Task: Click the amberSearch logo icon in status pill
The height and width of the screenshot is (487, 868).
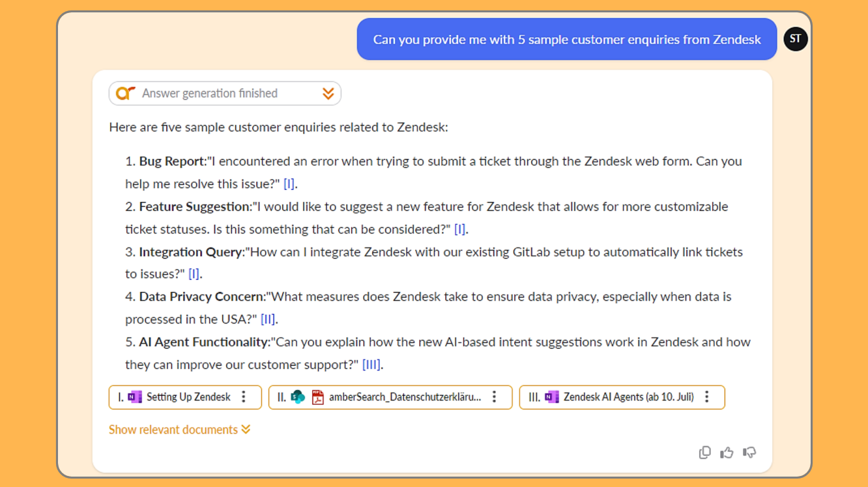Action: coord(125,94)
